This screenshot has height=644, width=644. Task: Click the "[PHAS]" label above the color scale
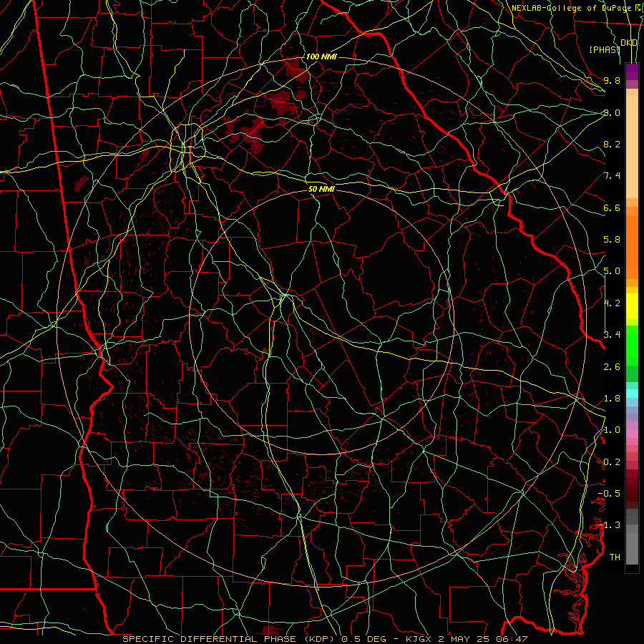click(605, 49)
